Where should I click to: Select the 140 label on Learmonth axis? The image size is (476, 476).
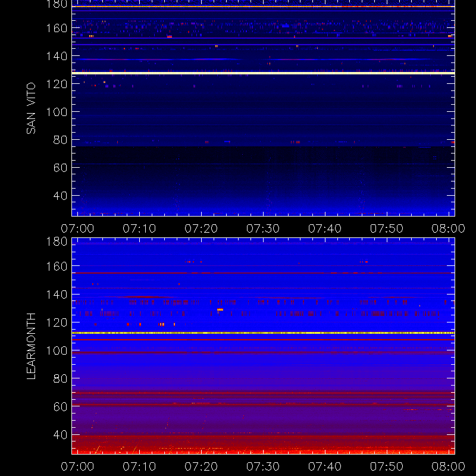(x=57, y=295)
